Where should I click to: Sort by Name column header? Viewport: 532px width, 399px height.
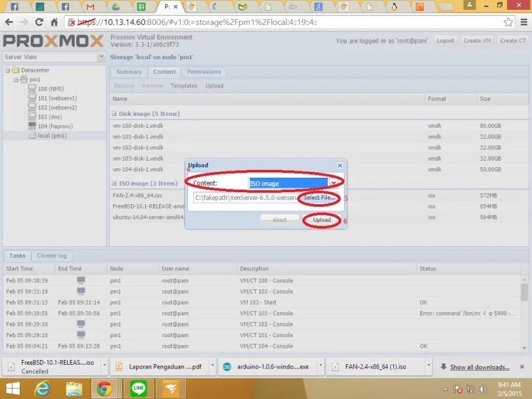click(267, 99)
